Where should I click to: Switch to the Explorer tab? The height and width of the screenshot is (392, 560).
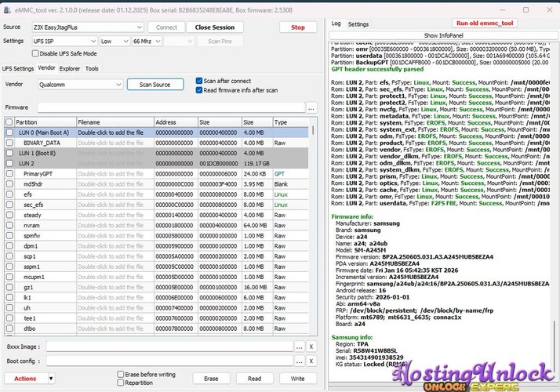pyautogui.click(x=70, y=69)
